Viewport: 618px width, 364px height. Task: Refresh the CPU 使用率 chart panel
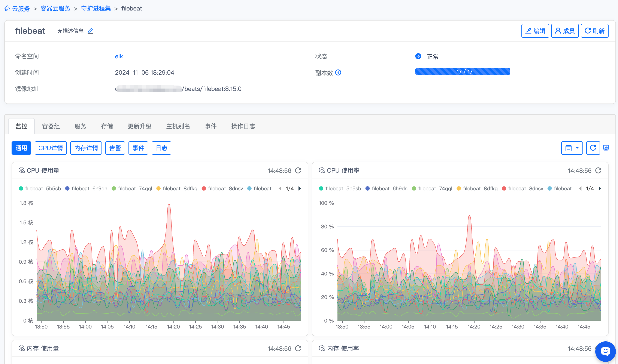coord(598,170)
